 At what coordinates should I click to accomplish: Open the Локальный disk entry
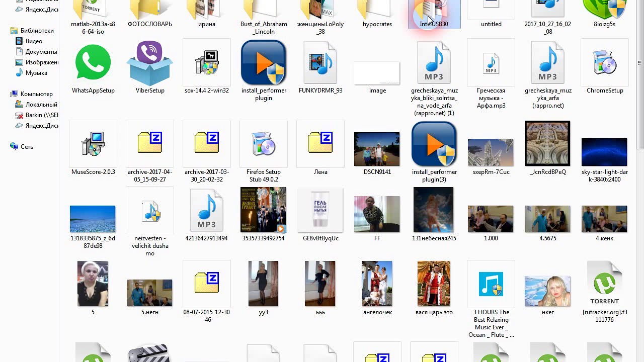tap(41, 105)
